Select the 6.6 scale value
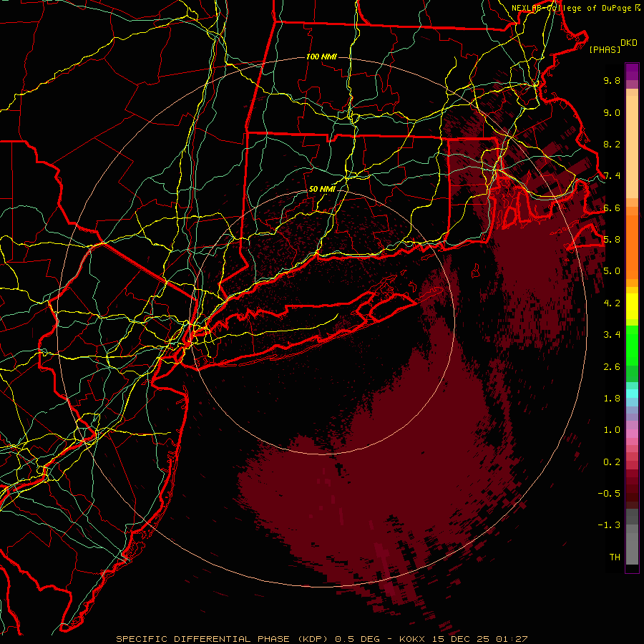Screen dimensions: 644x644 pyautogui.click(x=612, y=208)
